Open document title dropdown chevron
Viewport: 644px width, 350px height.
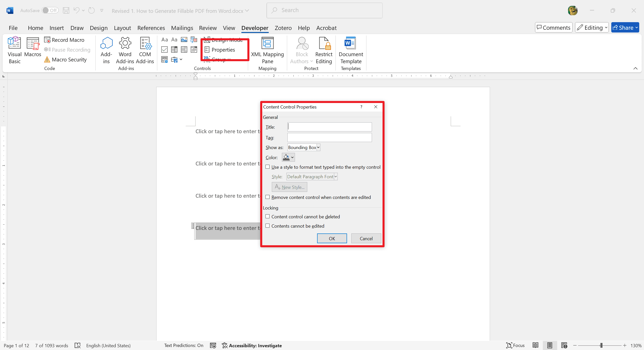pos(247,11)
